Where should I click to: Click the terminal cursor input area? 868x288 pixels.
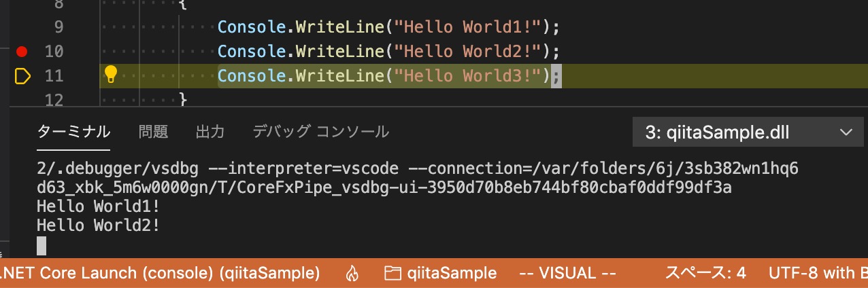coord(41,245)
